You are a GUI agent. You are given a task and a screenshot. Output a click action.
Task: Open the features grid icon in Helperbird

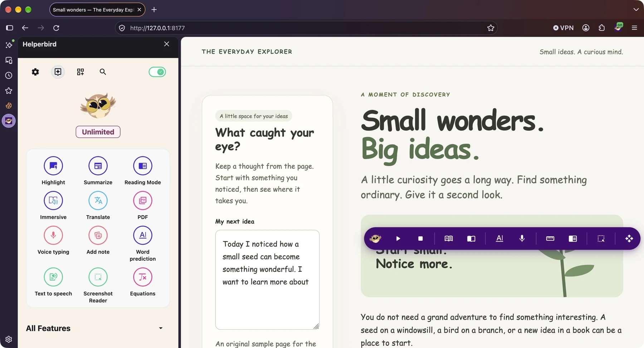tap(80, 72)
